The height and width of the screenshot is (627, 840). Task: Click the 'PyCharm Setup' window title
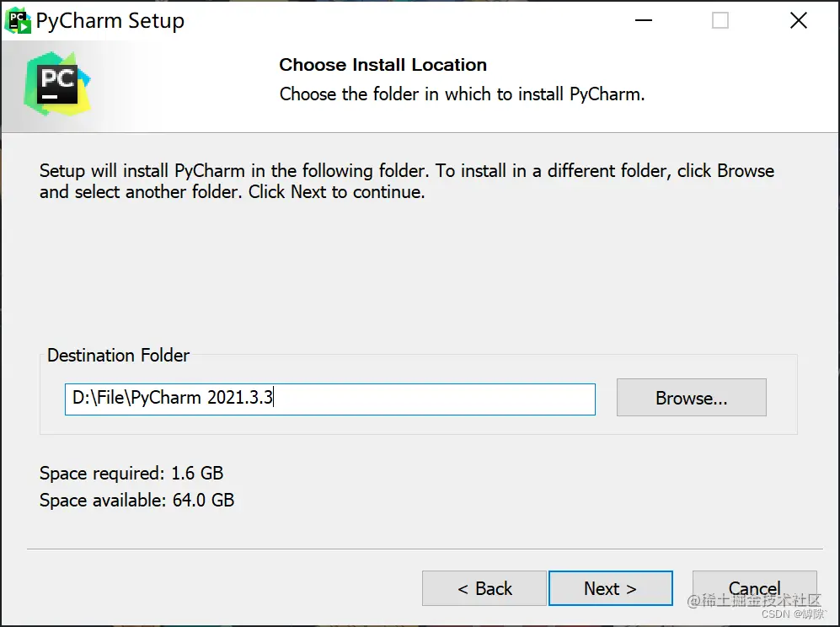pos(110,21)
